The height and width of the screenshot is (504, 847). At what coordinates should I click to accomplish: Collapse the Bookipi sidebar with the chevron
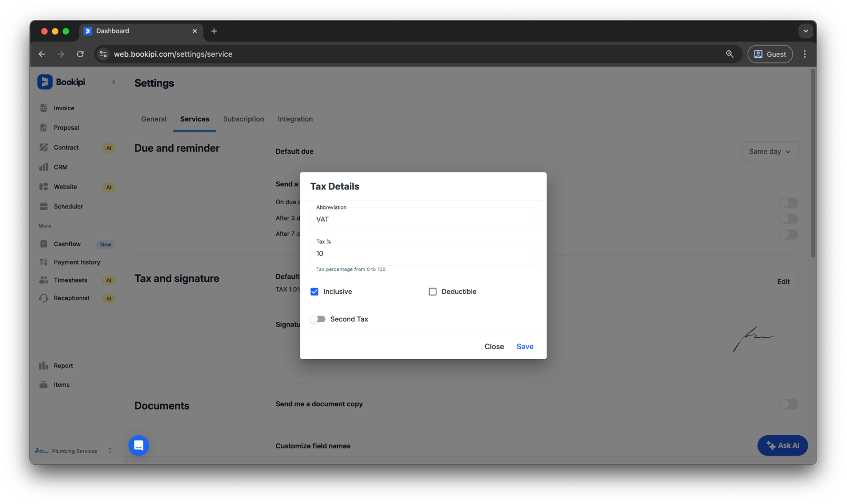114,81
